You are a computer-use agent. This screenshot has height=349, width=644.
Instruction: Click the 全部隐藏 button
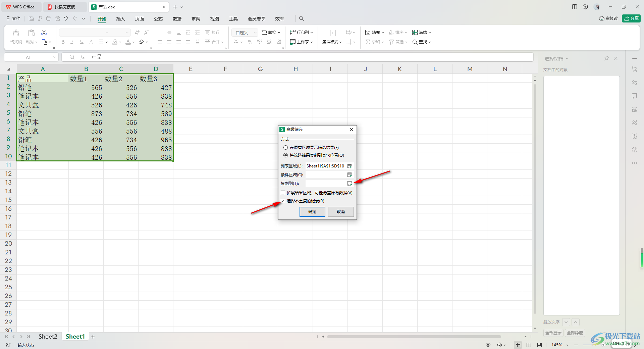click(x=575, y=333)
